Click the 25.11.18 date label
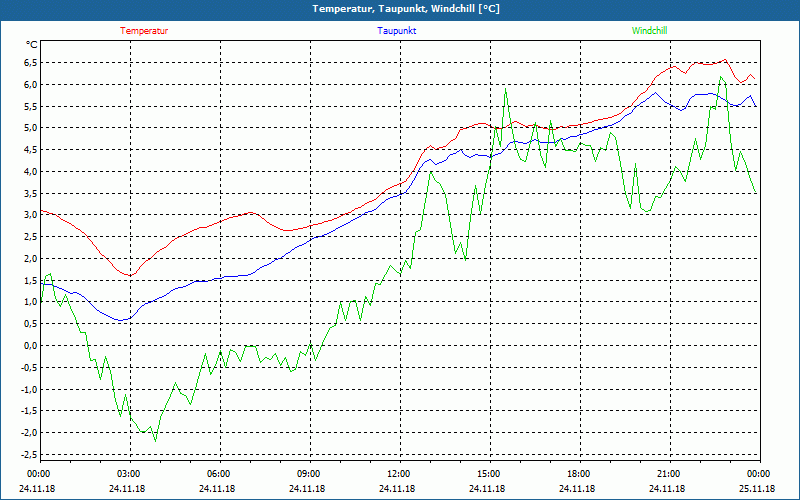The image size is (800, 500). pyautogui.click(x=757, y=488)
